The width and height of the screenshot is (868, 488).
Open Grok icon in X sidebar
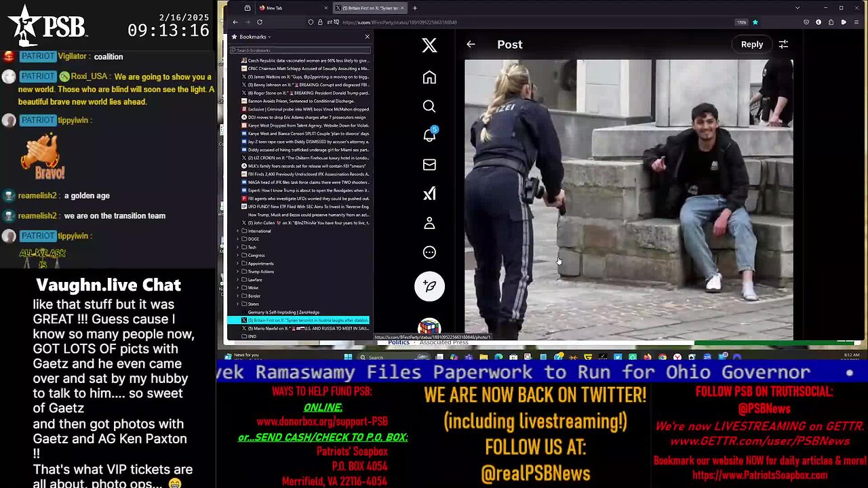(x=429, y=194)
